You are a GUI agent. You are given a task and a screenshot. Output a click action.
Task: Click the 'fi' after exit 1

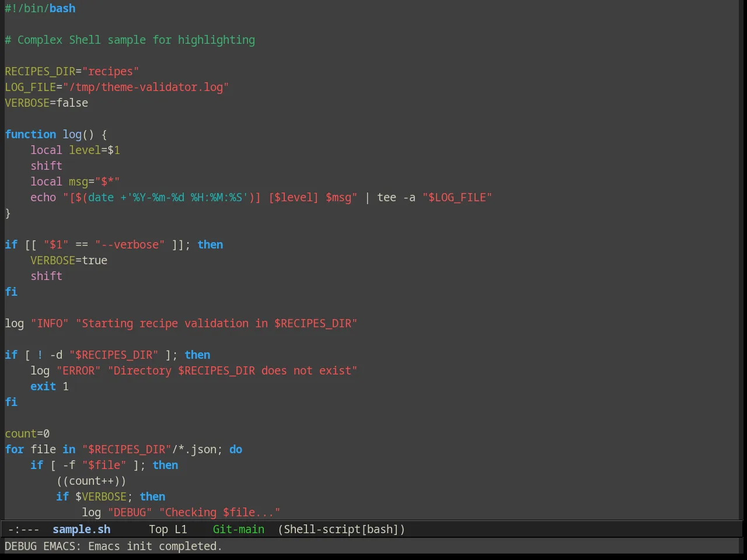(11, 402)
